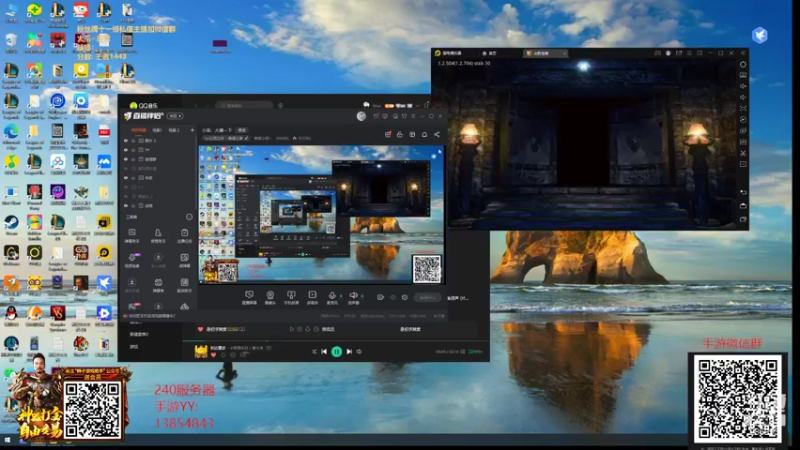Click the album art in QQ Music player
Viewport: 800px width, 450px height.
[201, 351]
